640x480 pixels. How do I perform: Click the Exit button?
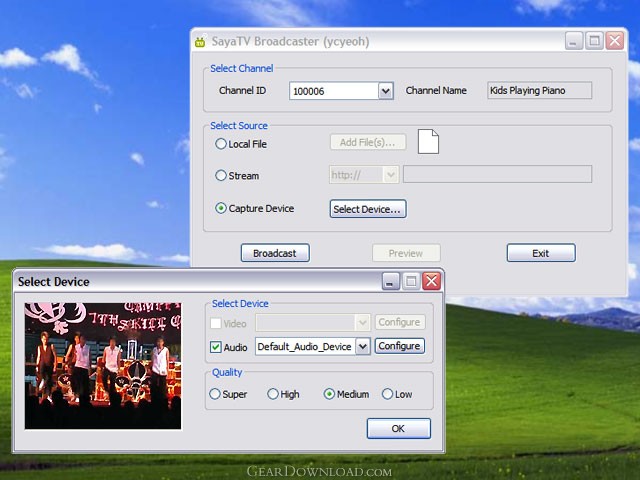[x=541, y=253]
